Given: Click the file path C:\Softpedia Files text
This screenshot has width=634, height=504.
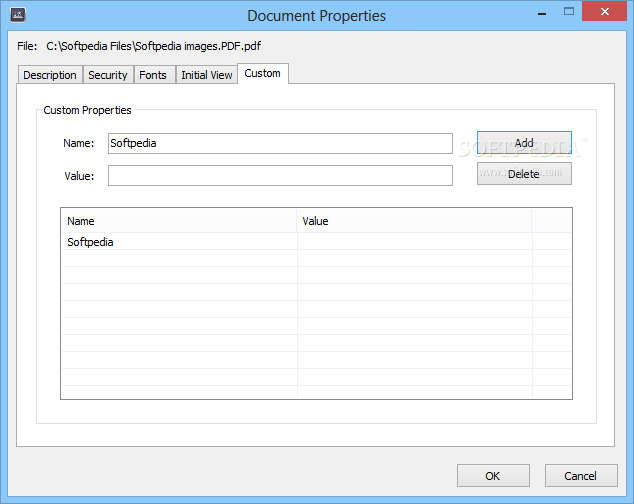Looking at the screenshot, I should [153, 46].
